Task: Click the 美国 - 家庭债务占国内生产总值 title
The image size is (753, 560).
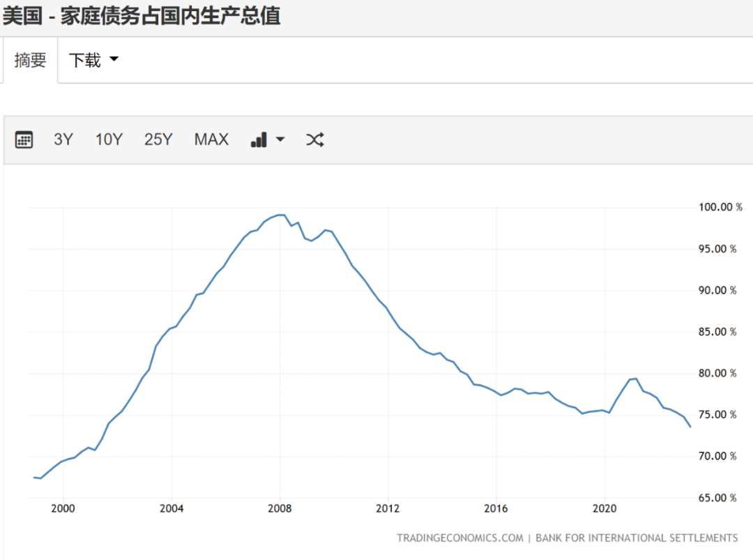Action: tap(141, 15)
